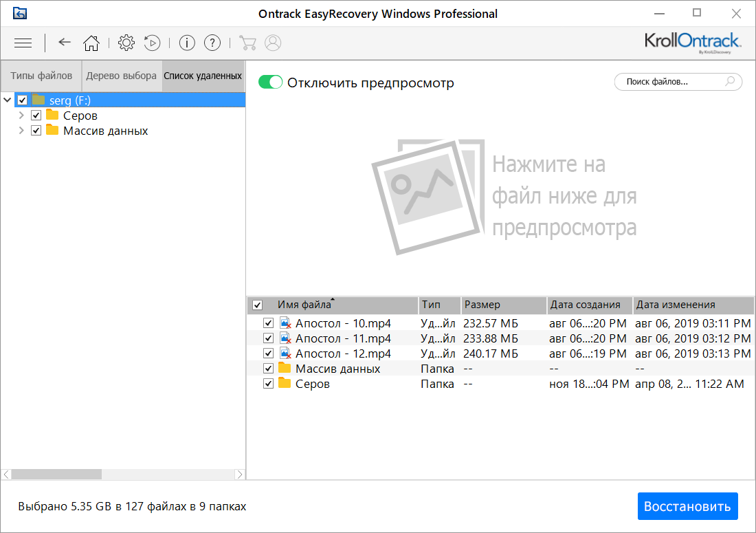
Task: Switch to Типы файлов tab
Action: tap(41, 76)
